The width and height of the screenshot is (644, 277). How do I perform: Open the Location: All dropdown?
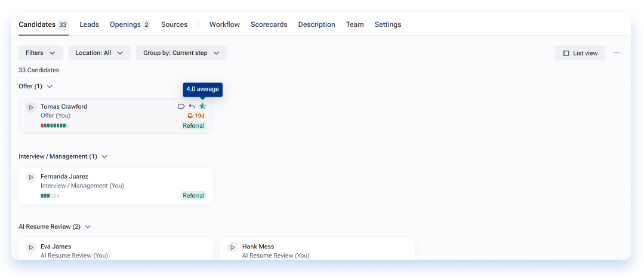point(100,53)
